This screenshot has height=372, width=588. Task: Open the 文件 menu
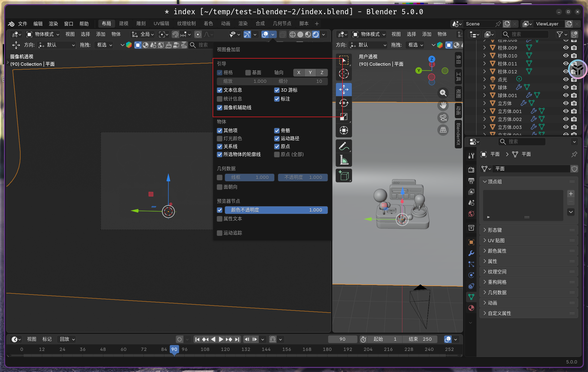click(x=22, y=24)
